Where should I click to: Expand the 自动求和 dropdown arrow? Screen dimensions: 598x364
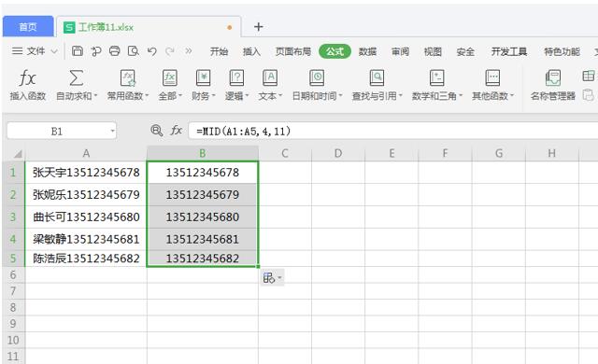[95, 96]
